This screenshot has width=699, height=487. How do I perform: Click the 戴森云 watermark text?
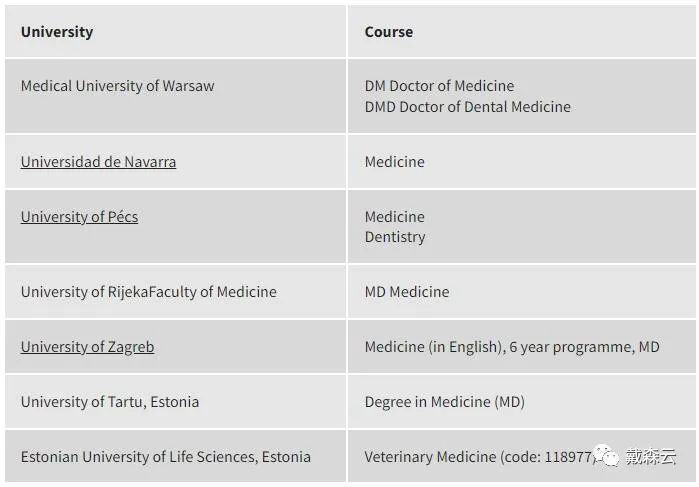pyautogui.click(x=651, y=457)
